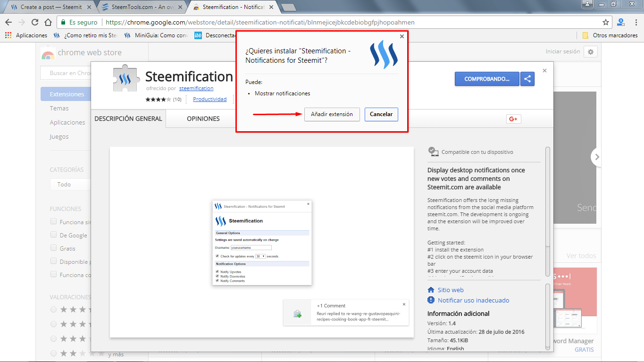Click the chrome web store rainbow logo
This screenshot has width=644, height=362.
48,53
